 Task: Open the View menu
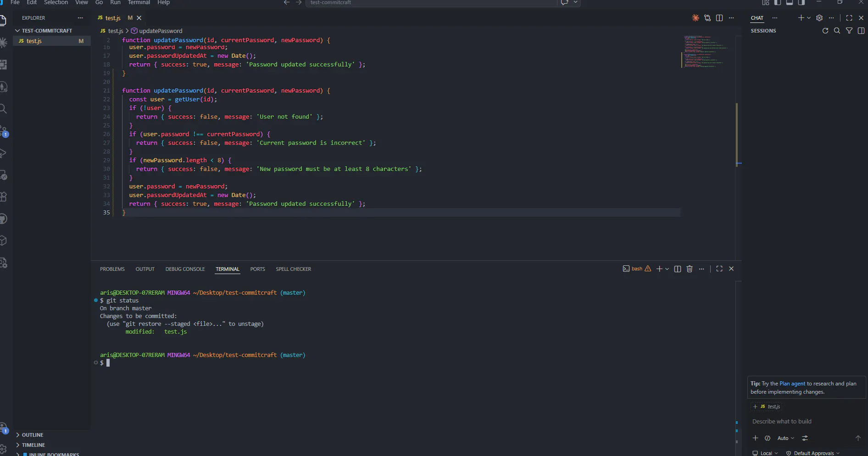tap(82, 2)
